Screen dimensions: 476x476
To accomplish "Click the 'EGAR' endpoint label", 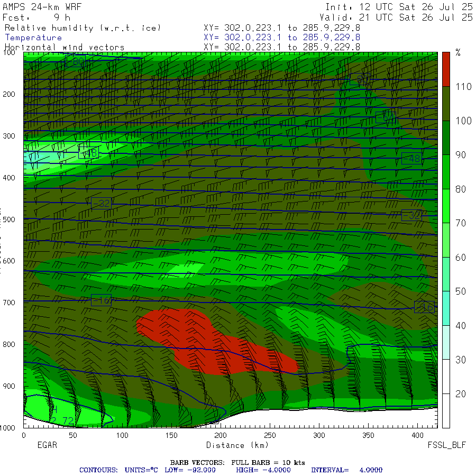I will [47, 445].
